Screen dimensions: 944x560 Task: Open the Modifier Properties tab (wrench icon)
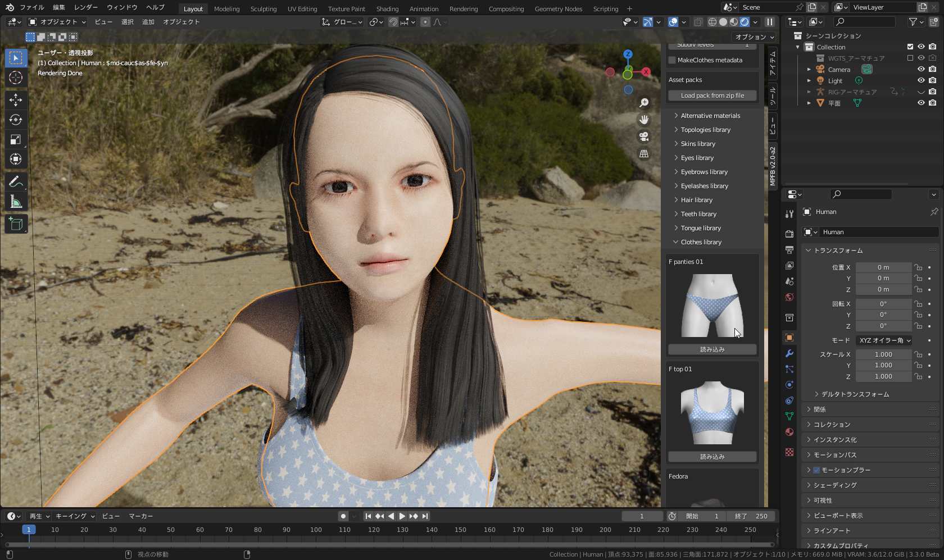[x=789, y=353]
